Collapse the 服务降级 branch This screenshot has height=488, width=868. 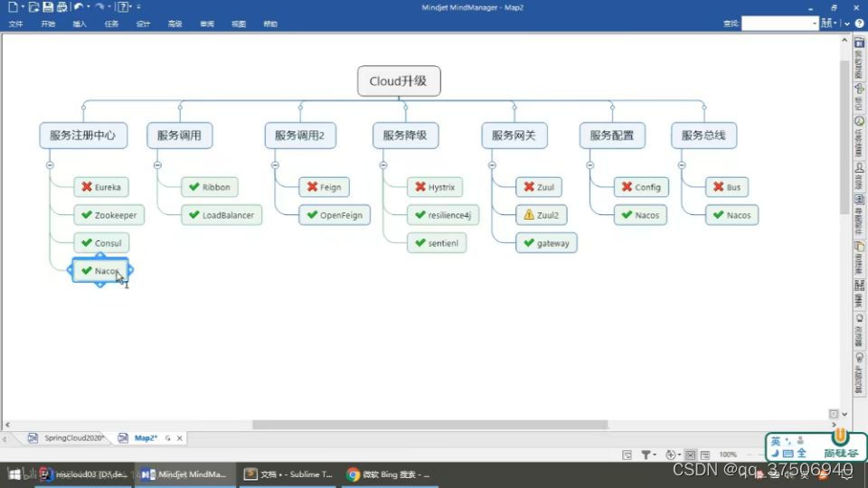(x=383, y=164)
